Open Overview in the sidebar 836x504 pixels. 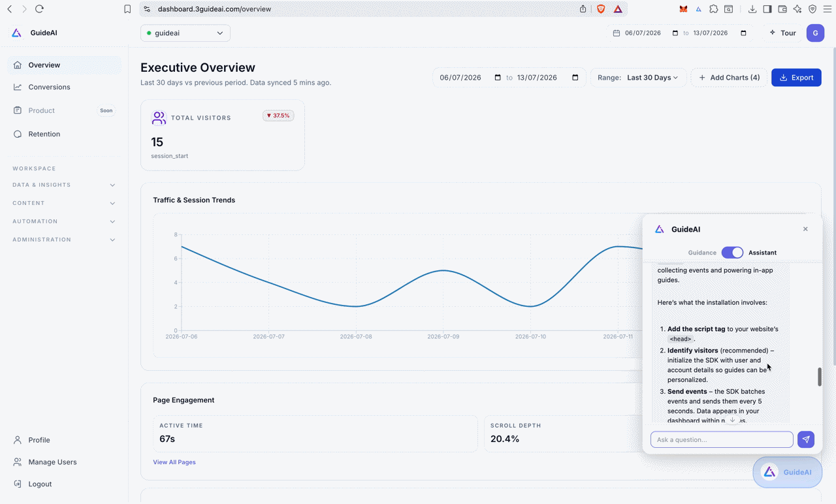coord(64,65)
